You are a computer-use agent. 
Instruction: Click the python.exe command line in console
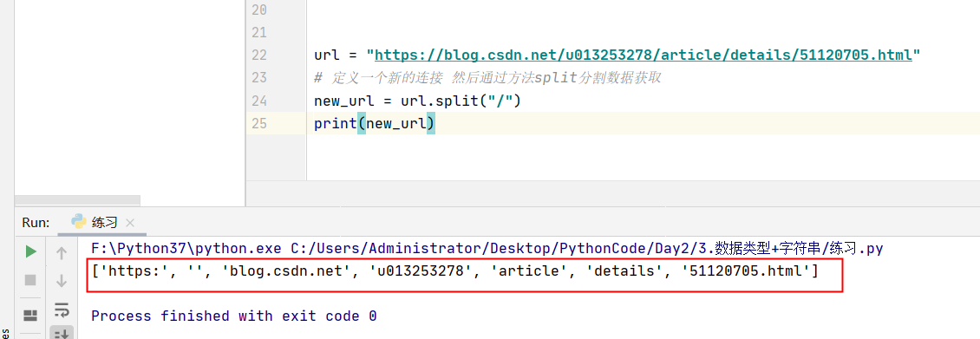[x=487, y=249]
